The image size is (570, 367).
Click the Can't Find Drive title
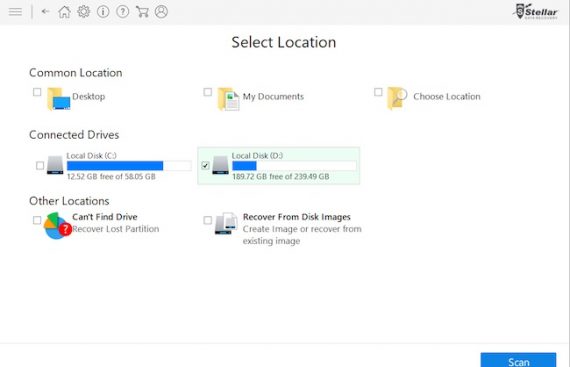click(105, 217)
